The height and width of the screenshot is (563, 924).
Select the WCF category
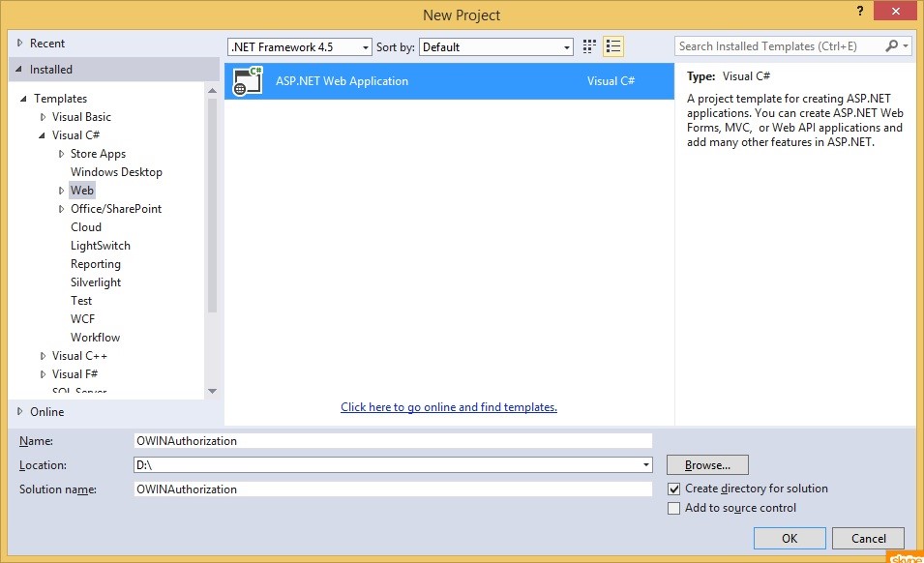[x=82, y=319]
